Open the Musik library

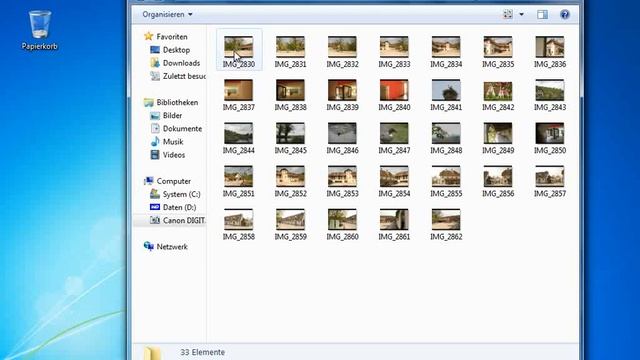pyautogui.click(x=173, y=142)
